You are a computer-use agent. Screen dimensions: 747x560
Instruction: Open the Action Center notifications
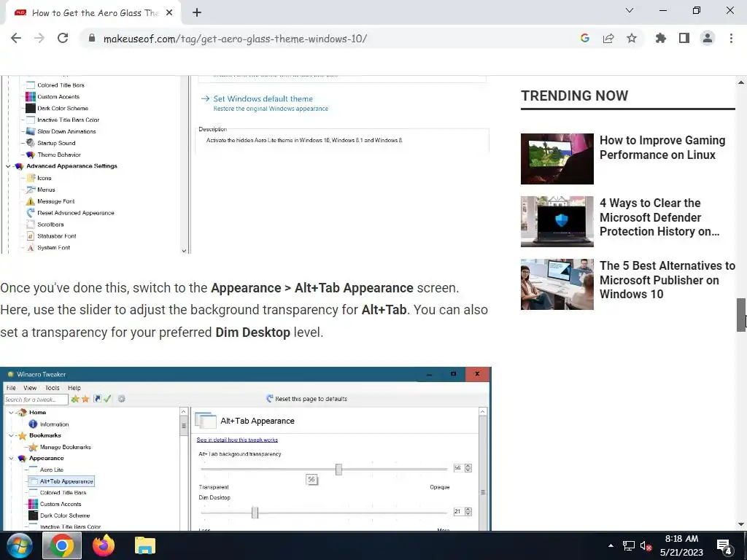tap(724, 547)
